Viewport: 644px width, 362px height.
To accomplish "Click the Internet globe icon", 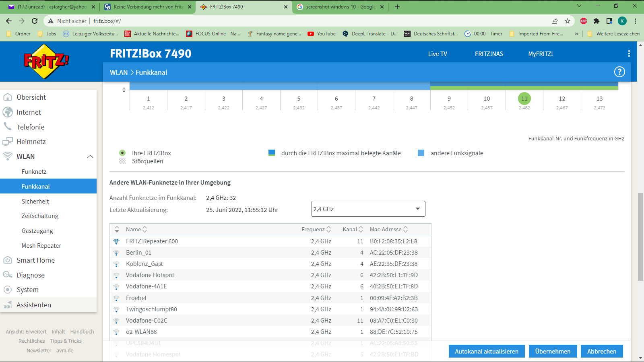I will coord(8,112).
